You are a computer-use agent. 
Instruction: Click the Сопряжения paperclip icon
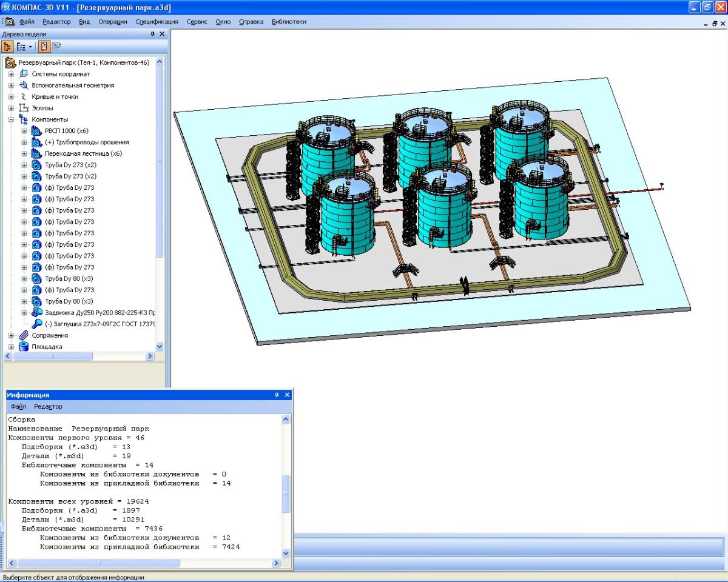pos(24,335)
